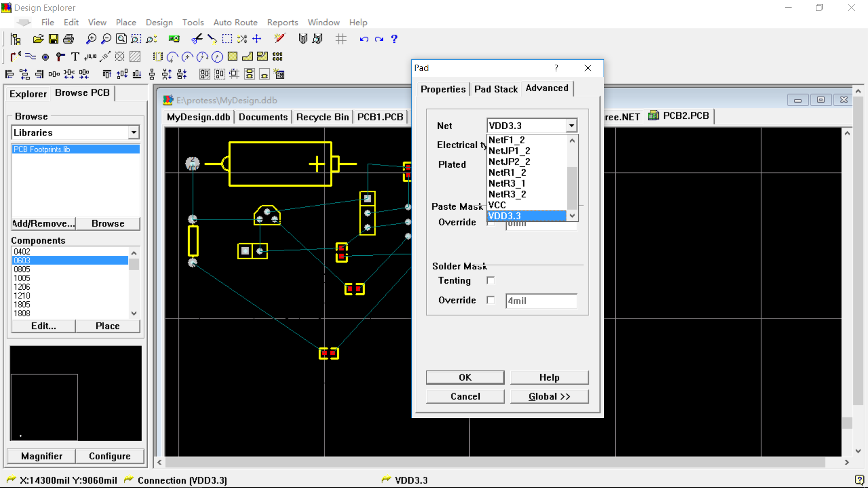The image size is (868, 488).
Task: Enable Solder Mask Override checkbox
Action: tap(491, 300)
